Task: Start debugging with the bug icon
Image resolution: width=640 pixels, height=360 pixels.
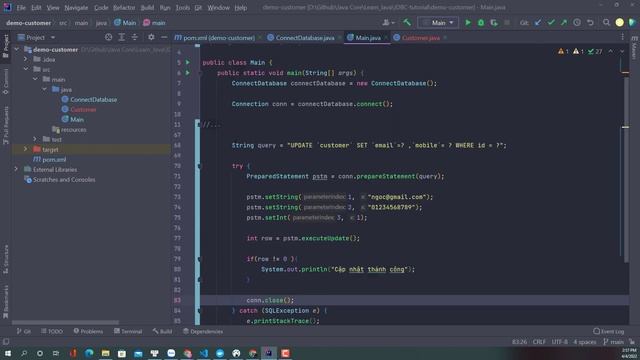Action: pyautogui.click(x=481, y=22)
